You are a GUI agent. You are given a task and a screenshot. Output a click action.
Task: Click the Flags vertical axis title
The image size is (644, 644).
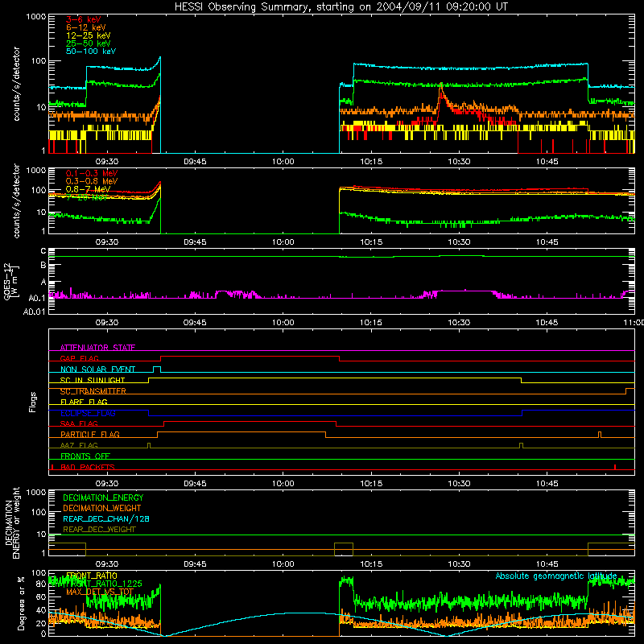coord(33,402)
